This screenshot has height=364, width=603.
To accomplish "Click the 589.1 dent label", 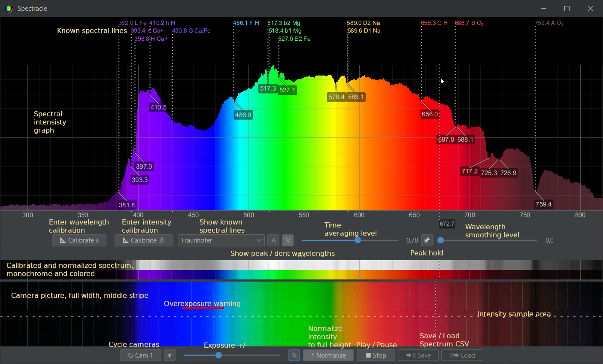I will [356, 97].
